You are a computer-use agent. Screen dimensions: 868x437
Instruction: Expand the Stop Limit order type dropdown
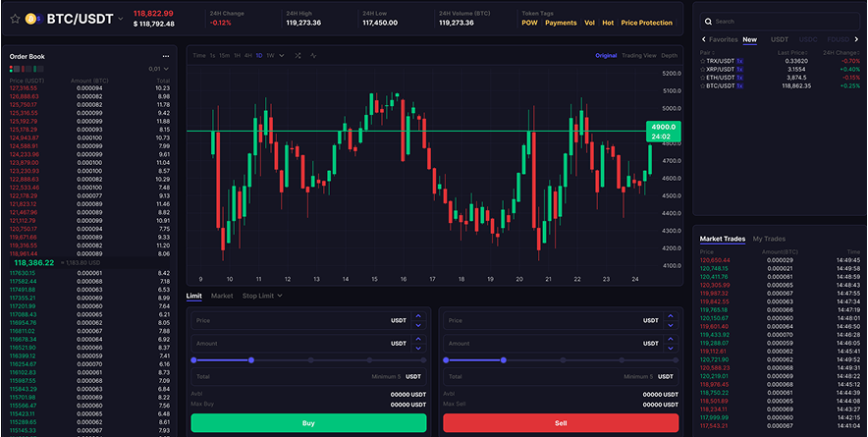(263, 295)
